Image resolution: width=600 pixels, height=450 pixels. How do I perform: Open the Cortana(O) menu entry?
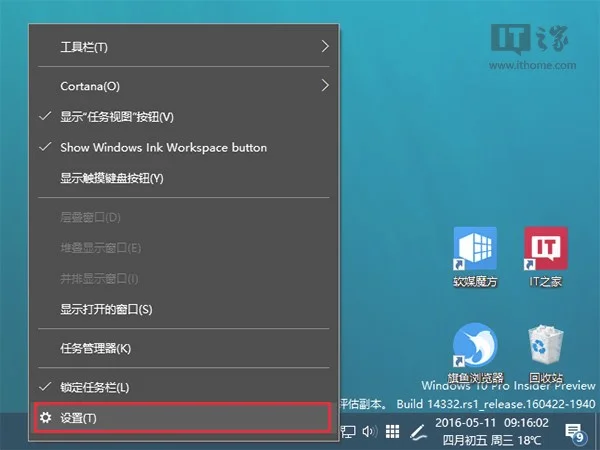click(x=184, y=86)
